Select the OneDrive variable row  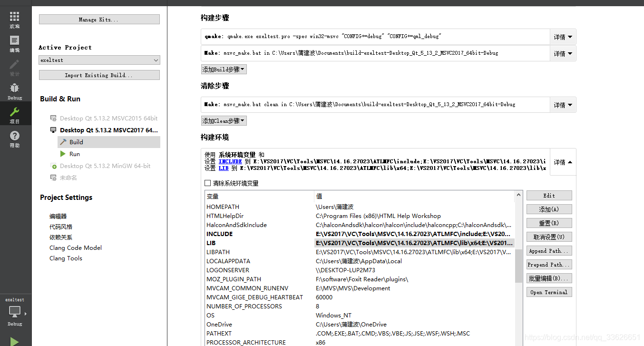(360, 325)
